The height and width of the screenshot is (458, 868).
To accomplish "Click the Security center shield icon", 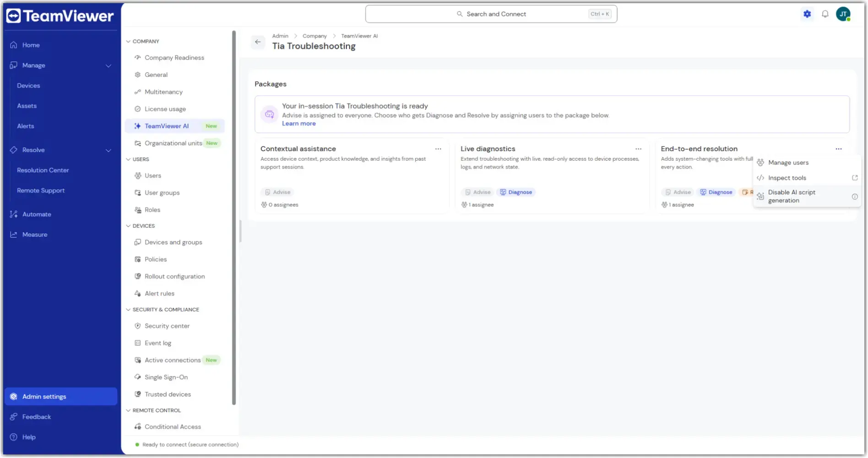I will pyautogui.click(x=137, y=326).
